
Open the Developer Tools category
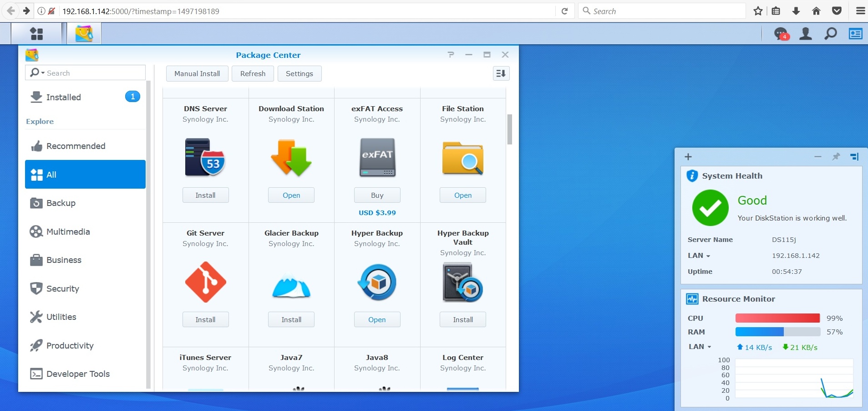[x=85, y=374]
